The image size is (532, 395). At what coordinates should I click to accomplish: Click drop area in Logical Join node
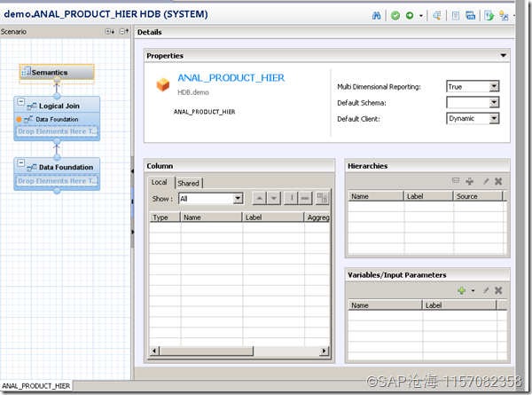57,131
